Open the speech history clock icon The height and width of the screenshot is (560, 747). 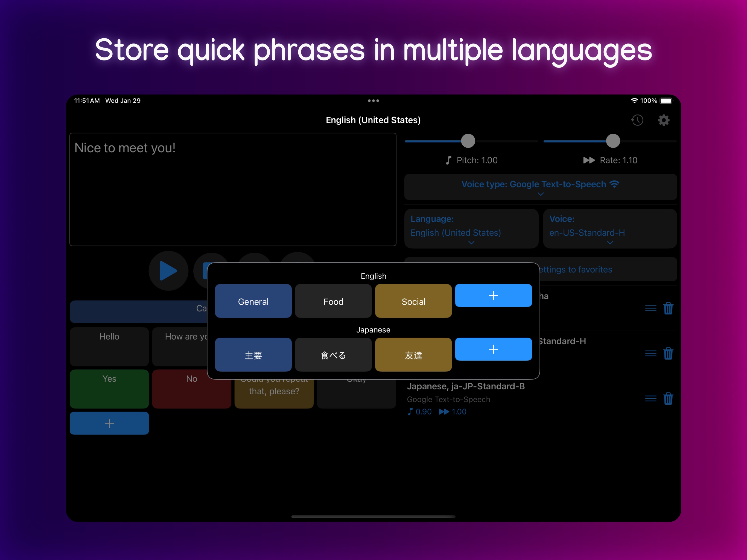tap(637, 120)
